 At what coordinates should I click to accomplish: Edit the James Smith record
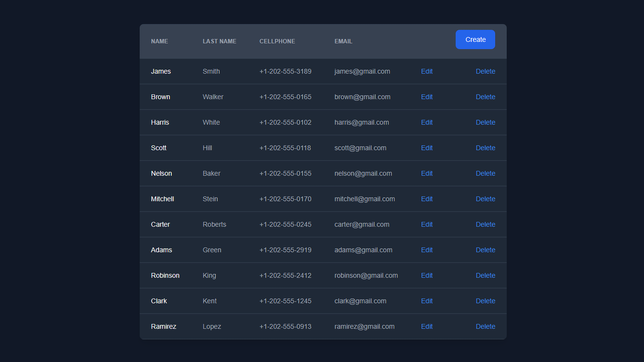(x=427, y=71)
